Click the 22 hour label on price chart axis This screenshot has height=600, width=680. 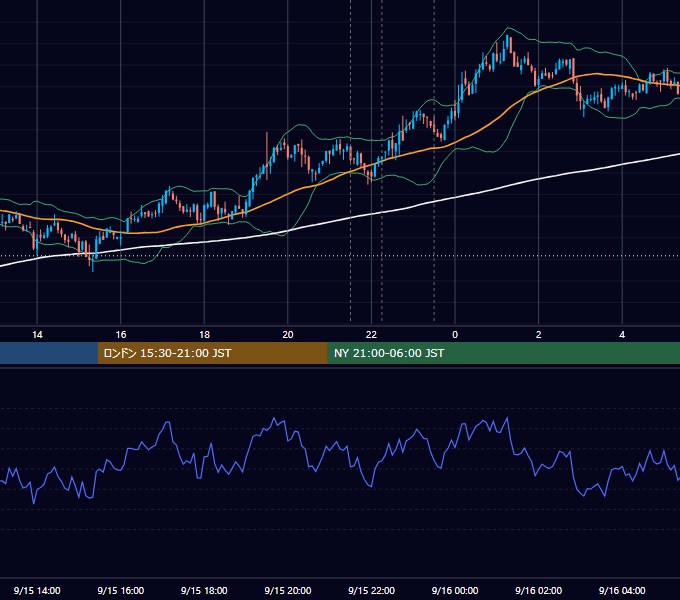click(371, 335)
